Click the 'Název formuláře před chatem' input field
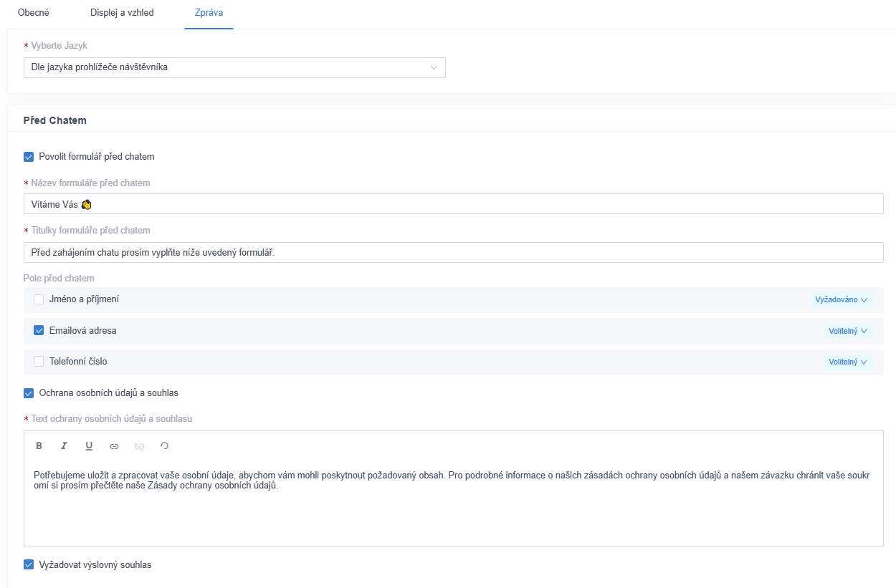The height and width of the screenshot is (588, 896). click(x=453, y=204)
